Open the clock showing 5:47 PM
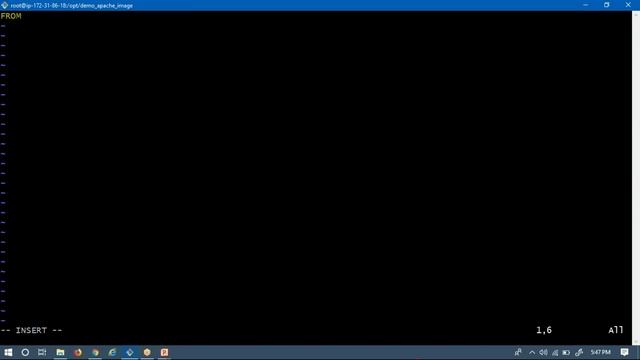The image size is (640, 360). click(x=601, y=352)
